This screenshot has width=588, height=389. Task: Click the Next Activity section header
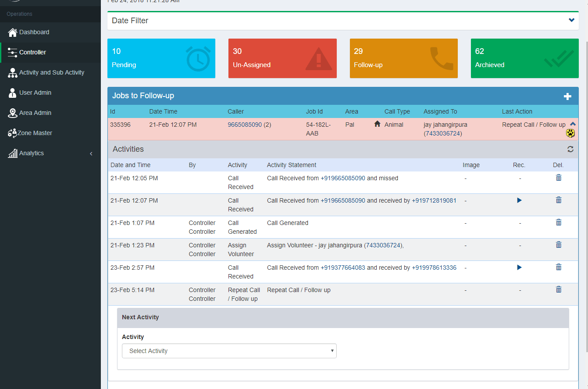click(x=343, y=317)
